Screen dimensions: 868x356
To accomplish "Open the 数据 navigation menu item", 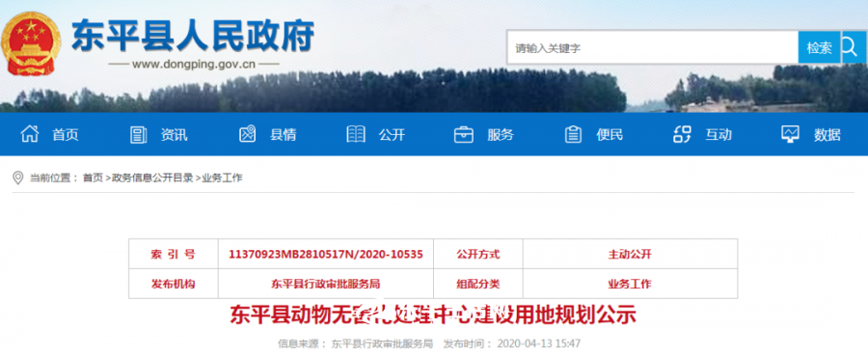I will pos(827,134).
